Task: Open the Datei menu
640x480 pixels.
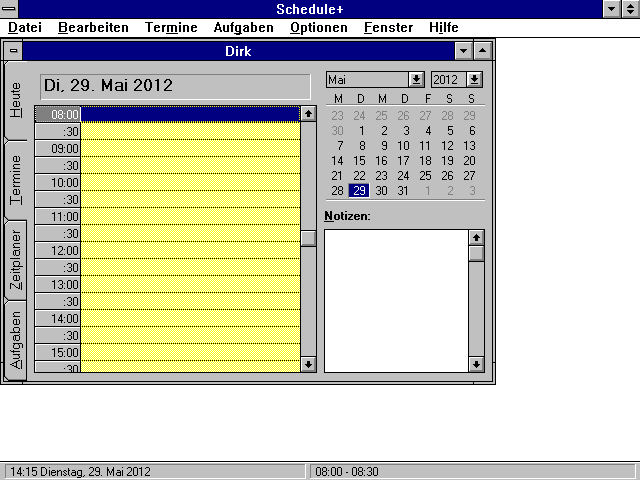Action: [25, 28]
